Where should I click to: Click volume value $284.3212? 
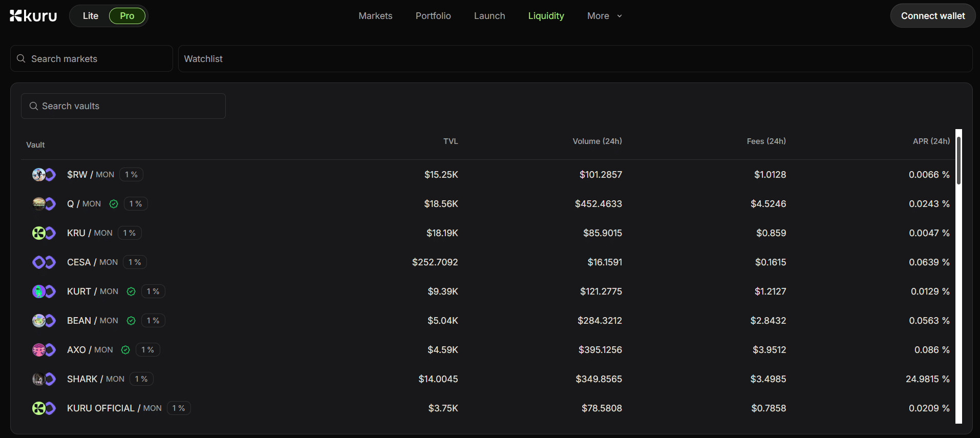pyautogui.click(x=600, y=321)
